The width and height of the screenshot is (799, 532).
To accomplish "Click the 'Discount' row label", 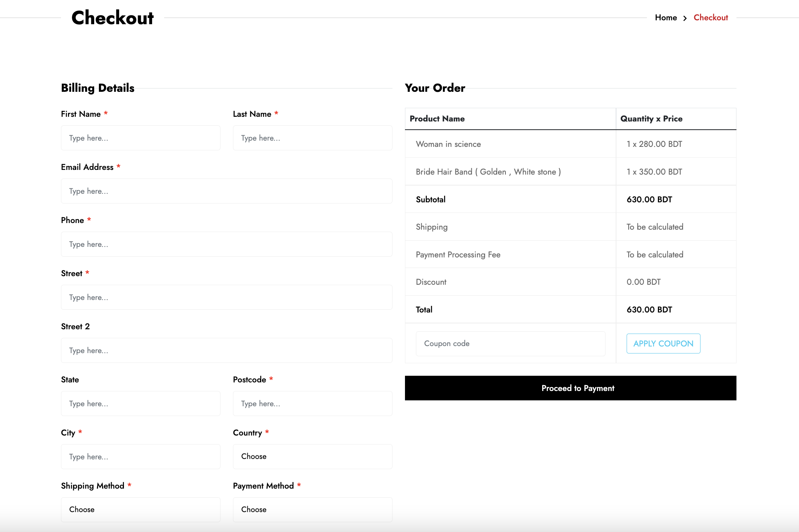I will pyautogui.click(x=431, y=282).
